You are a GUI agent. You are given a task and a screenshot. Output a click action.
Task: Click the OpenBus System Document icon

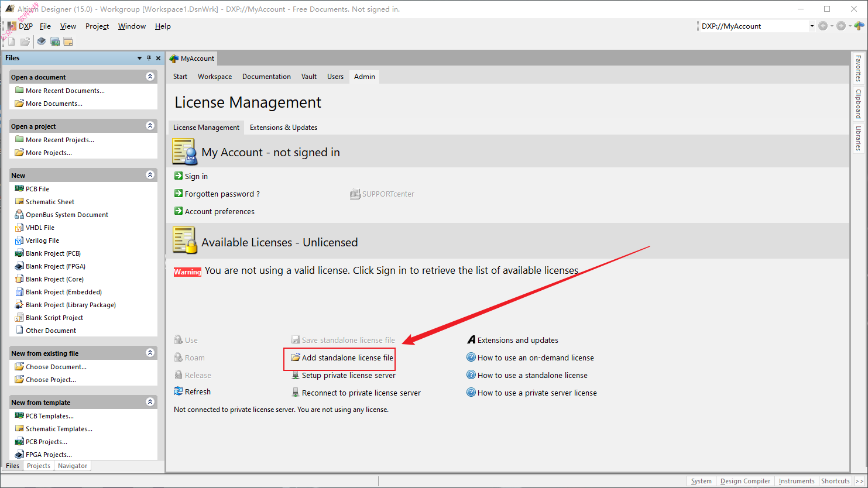pyautogui.click(x=19, y=215)
